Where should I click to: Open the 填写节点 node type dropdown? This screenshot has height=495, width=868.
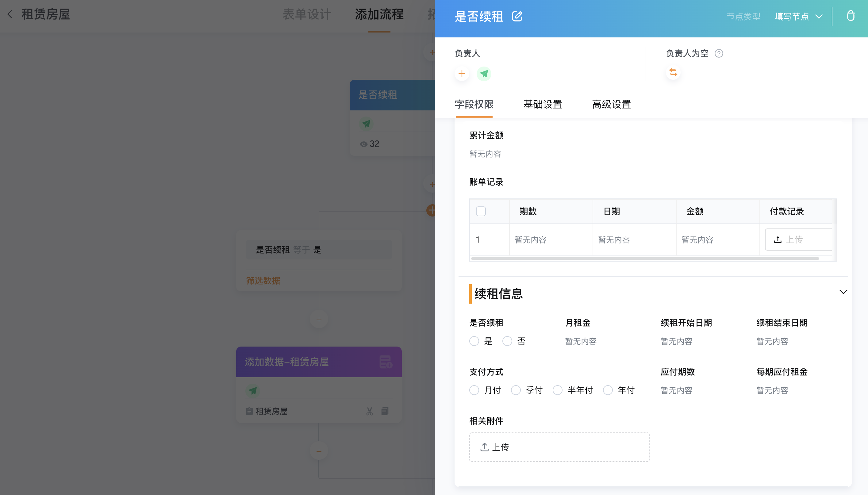coord(799,16)
